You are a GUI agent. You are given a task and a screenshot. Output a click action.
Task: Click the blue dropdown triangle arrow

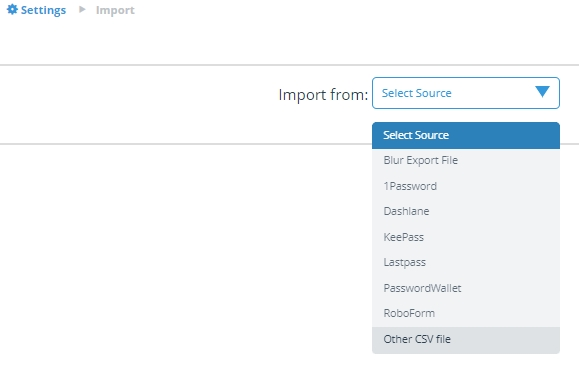point(542,92)
